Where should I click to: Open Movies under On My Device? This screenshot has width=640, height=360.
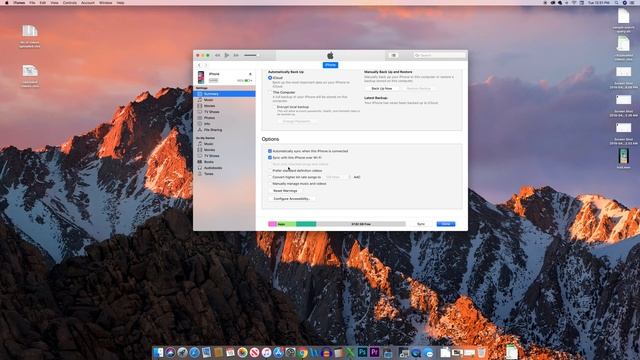pyautogui.click(x=224, y=150)
